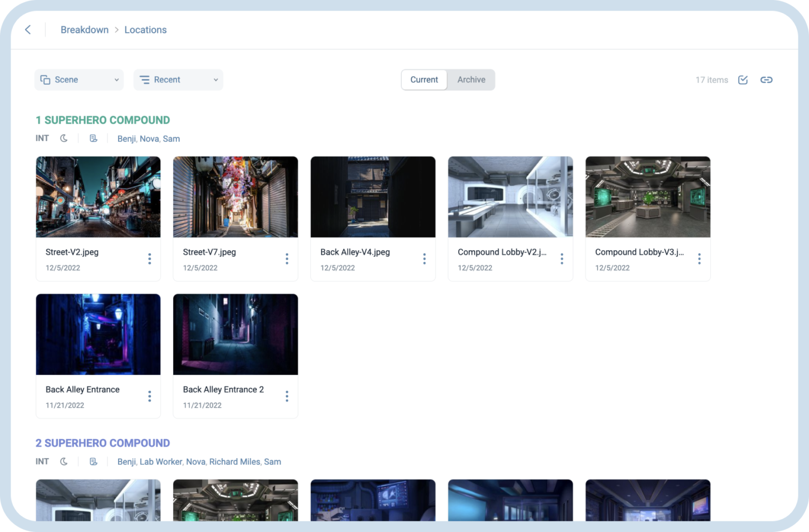Click the Scene filter duplicate icon
809x532 pixels.
[x=45, y=80]
